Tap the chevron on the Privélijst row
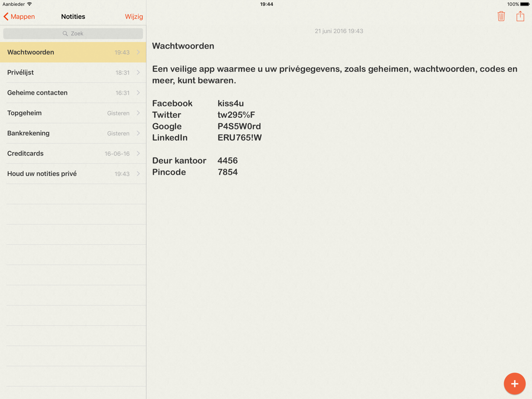 [x=138, y=73]
